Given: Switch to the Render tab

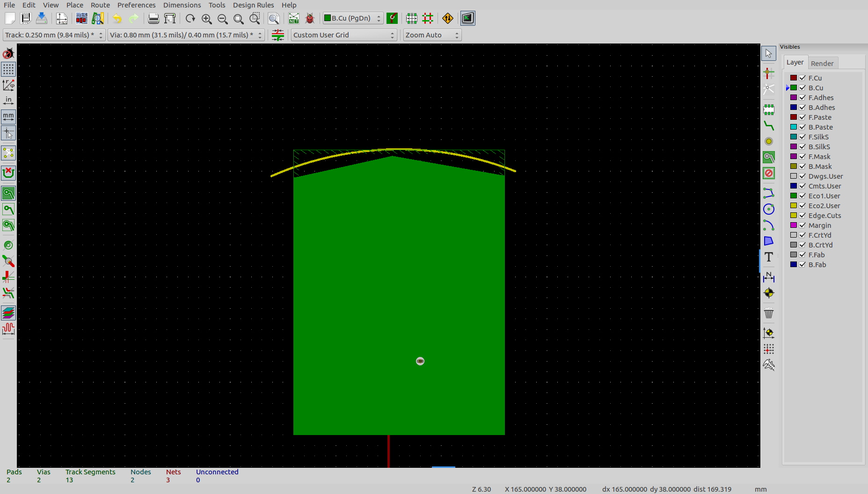Looking at the screenshot, I should pos(822,63).
